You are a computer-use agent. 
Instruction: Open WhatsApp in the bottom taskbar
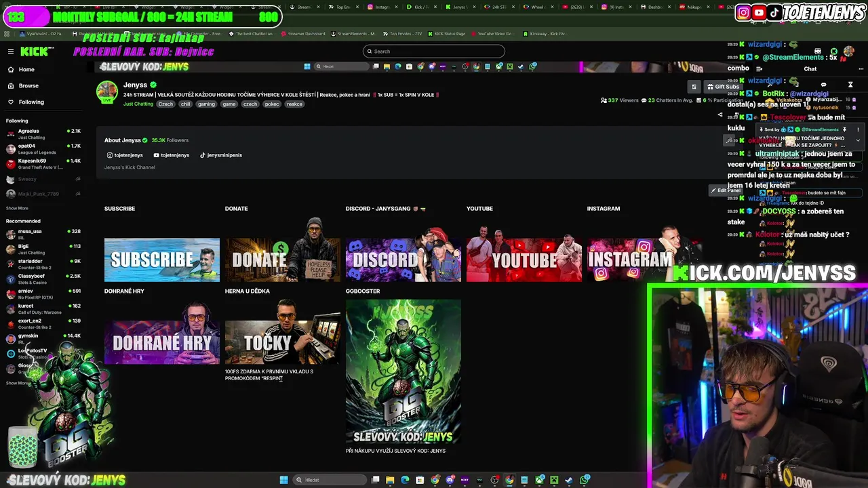(x=584, y=480)
